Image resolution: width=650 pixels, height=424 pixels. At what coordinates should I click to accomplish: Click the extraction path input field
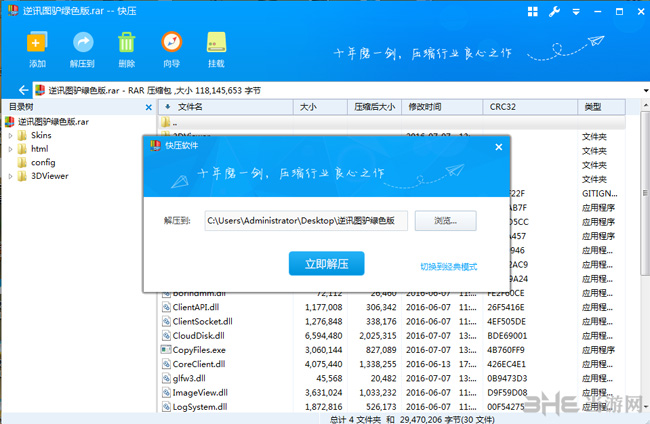(306, 220)
